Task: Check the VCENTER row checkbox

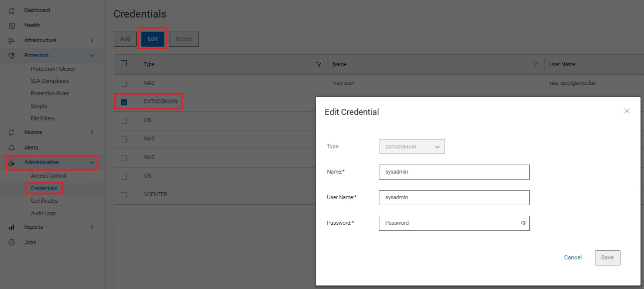Action: 124,195
